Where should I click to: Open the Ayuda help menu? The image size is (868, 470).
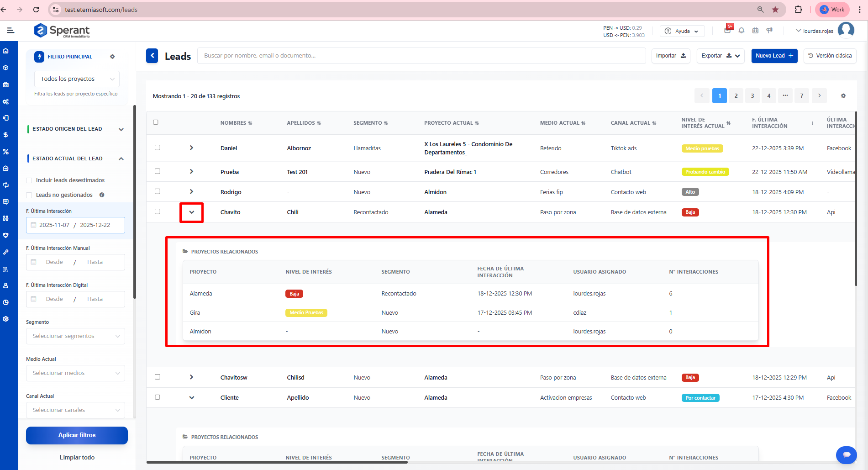pos(682,31)
